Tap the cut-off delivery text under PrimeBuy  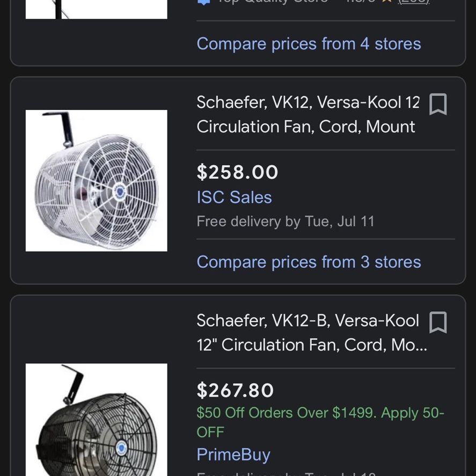coord(287,473)
